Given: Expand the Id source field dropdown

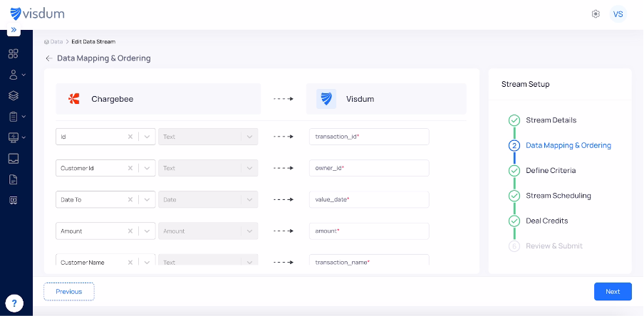Looking at the screenshot, I should click(x=147, y=137).
